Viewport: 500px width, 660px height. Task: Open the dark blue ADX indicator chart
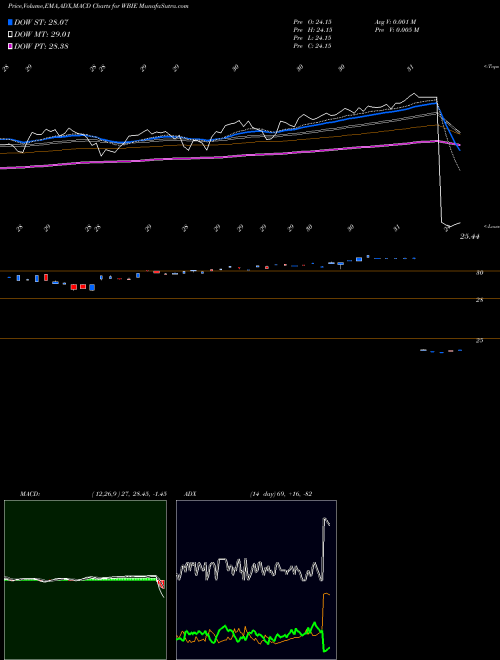pyautogui.click(x=256, y=580)
